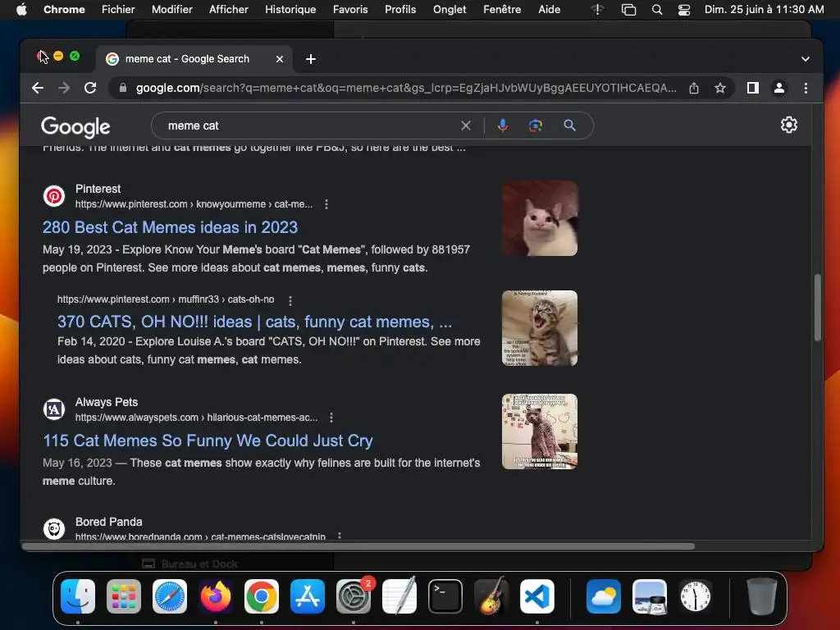Click the Bored Panda site favicon
The image size is (840, 630).
pyautogui.click(x=54, y=529)
